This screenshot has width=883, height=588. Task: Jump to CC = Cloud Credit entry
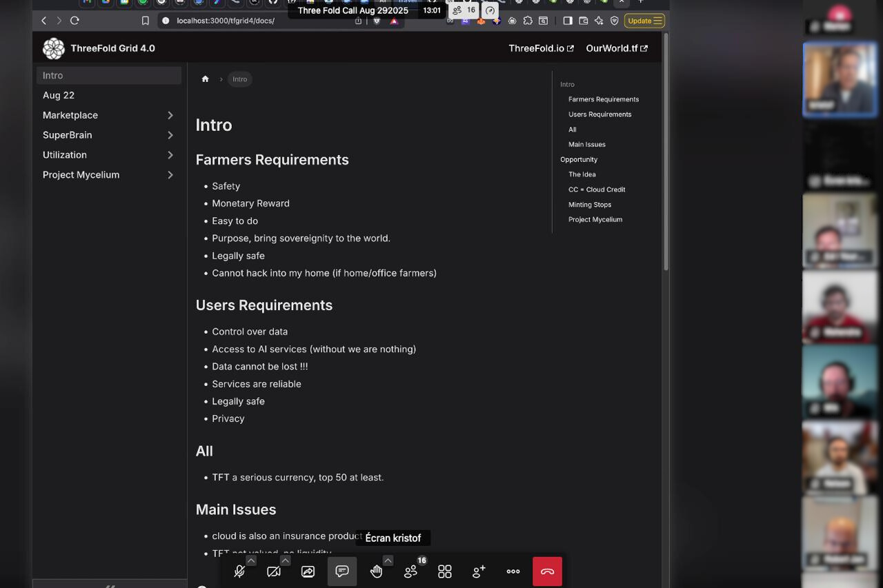(x=597, y=190)
